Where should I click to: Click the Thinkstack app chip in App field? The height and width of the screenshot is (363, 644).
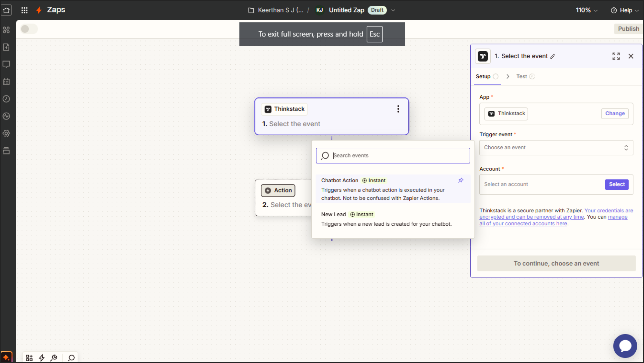tap(506, 114)
